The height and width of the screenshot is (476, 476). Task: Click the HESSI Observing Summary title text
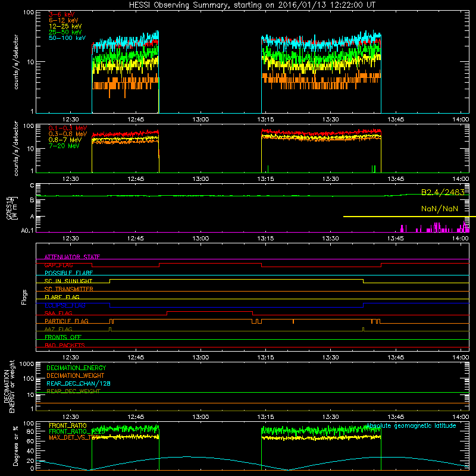point(252,5)
